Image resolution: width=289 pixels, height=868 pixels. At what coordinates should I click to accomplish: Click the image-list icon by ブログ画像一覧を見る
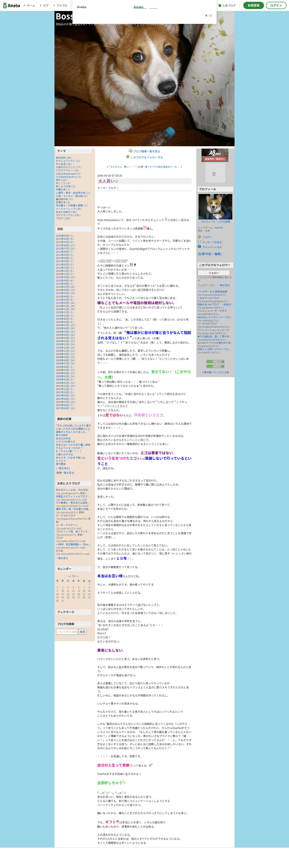131,151
